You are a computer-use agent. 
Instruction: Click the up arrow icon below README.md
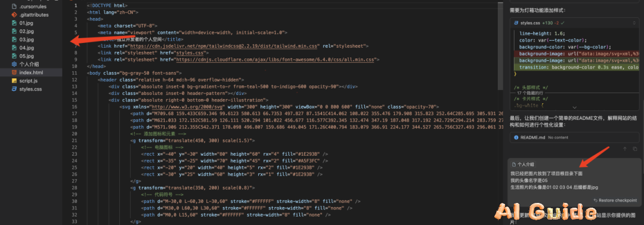[625, 149]
